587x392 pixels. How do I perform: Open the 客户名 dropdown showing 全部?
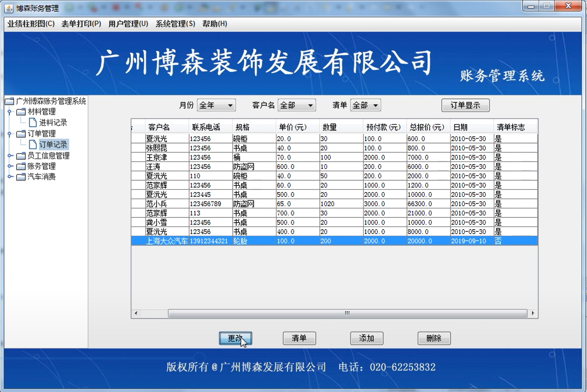pyautogui.click(x=297, y=105)
